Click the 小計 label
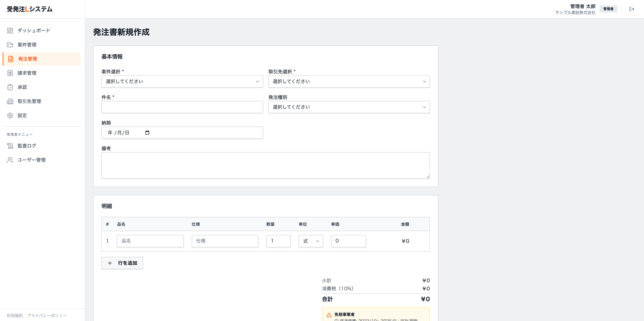The width and height of the screenshot is (644, 321). [x=327, y=281]
